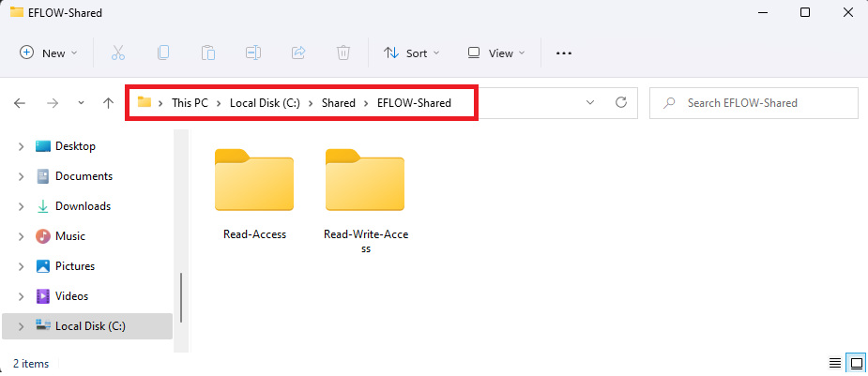This screenshot has height=376, width=868.
Task: Click the Search EFLOW-Shared box
Action: [x=754, y=103]
